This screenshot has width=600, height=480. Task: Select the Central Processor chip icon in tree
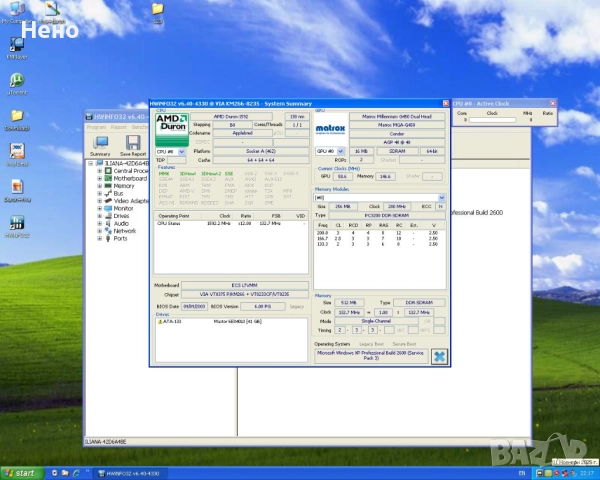coord(108,171)
